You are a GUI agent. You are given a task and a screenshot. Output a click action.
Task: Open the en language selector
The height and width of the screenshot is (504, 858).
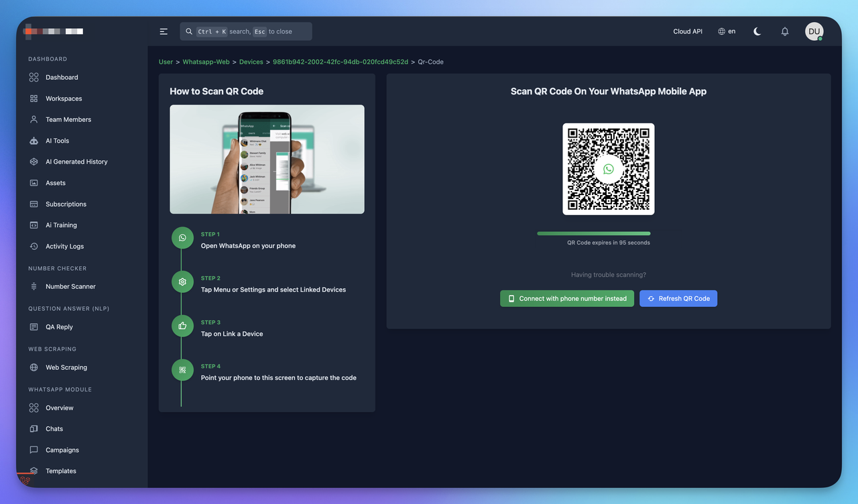coord(727,31)
